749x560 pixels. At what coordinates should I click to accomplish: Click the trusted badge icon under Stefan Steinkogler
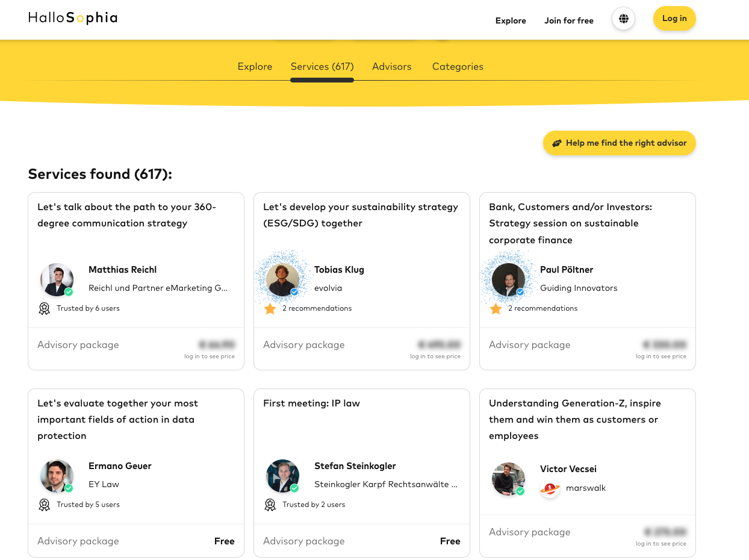[x=270, y=505]
